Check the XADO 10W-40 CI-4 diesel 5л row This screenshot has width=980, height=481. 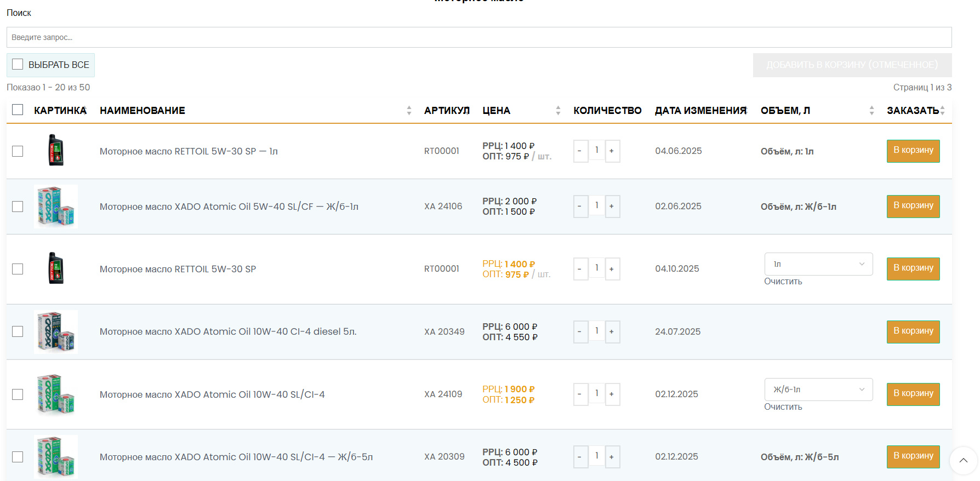tap(18, 331)
